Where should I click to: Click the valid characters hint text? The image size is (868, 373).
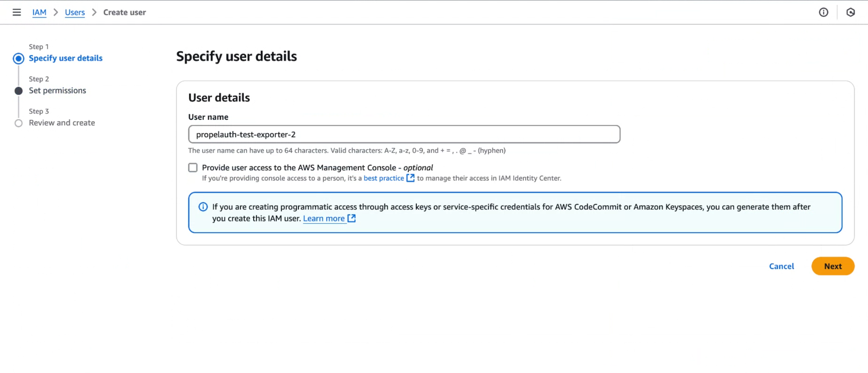click(x=347, y=150)
